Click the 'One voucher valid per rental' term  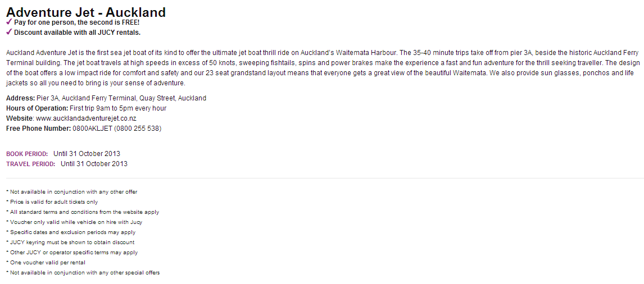46,262
